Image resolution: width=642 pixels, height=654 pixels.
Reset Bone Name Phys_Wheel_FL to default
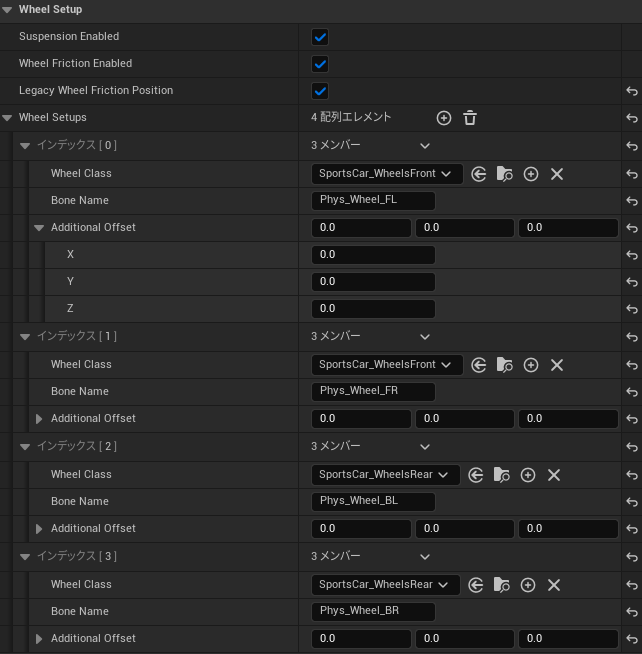(631, 201)
